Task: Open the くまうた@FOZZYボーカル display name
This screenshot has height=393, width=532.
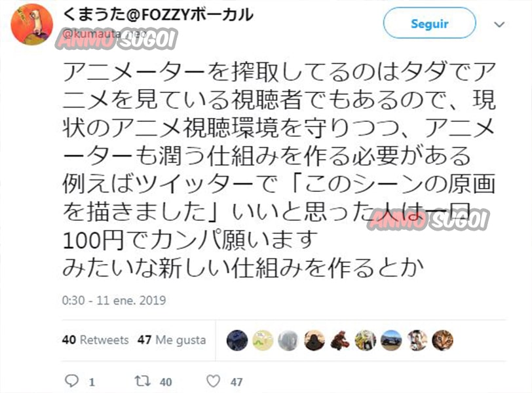Action: tap(158, 15)
